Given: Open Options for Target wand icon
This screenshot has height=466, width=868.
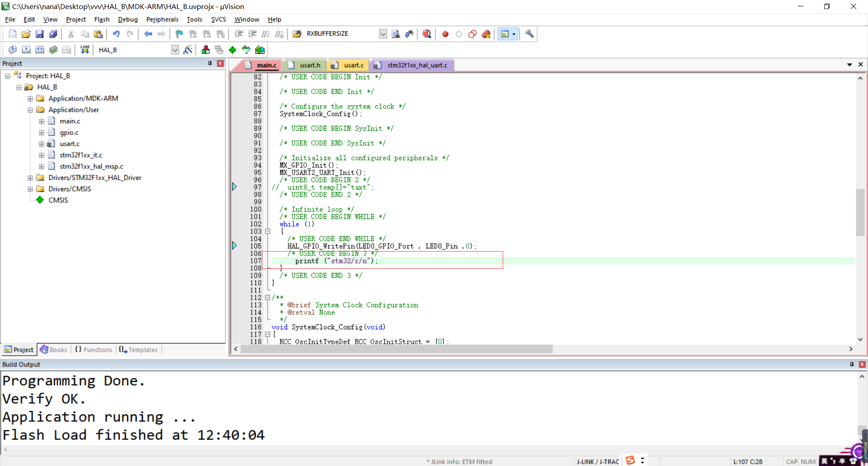Looking at the screenshot, I should coord(188,50).
